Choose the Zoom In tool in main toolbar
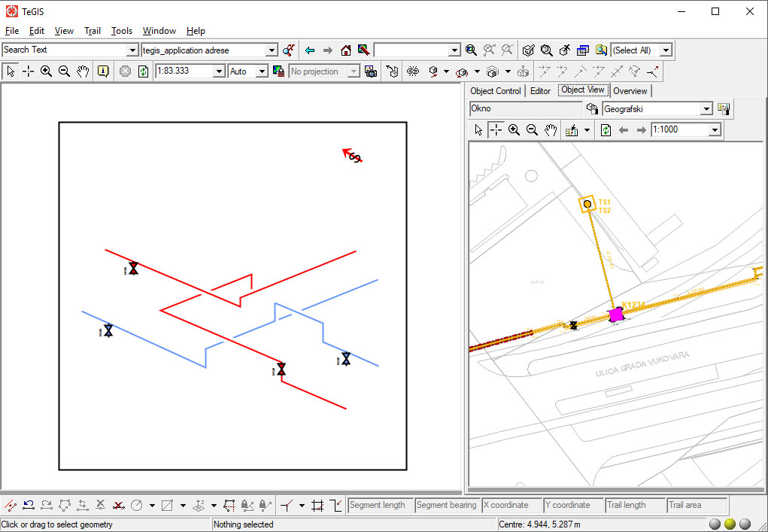The image size is (768, 532). pos(47,71)
